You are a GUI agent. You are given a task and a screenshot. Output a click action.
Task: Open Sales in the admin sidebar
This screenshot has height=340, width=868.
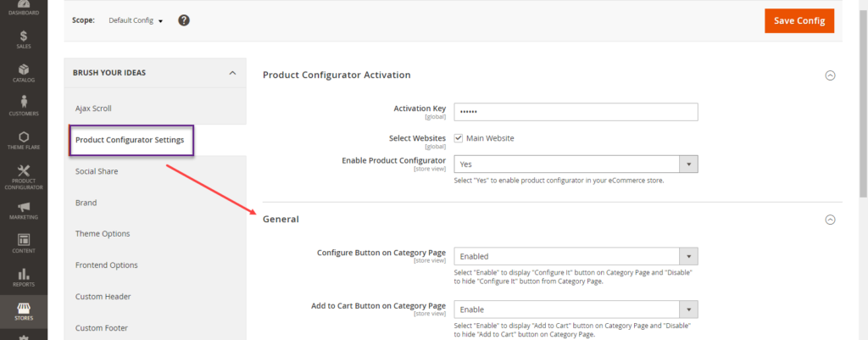coord(24,39)
